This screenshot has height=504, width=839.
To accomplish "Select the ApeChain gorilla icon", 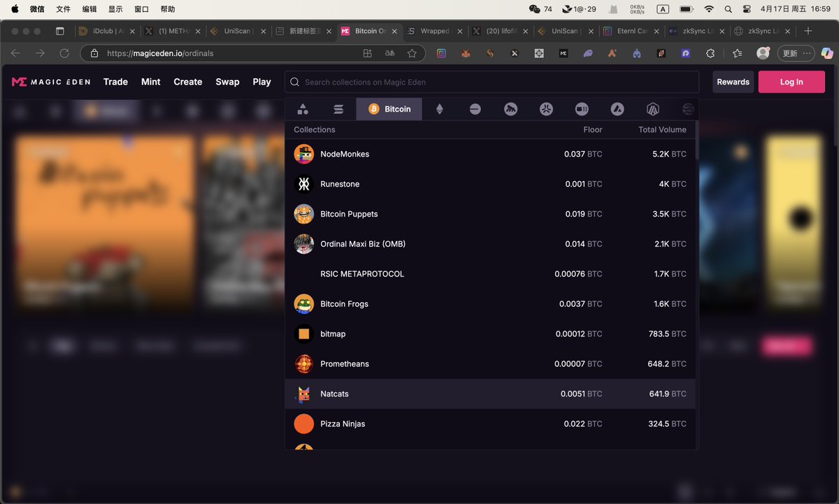I will pyautogui.click(x=510, y=109).
